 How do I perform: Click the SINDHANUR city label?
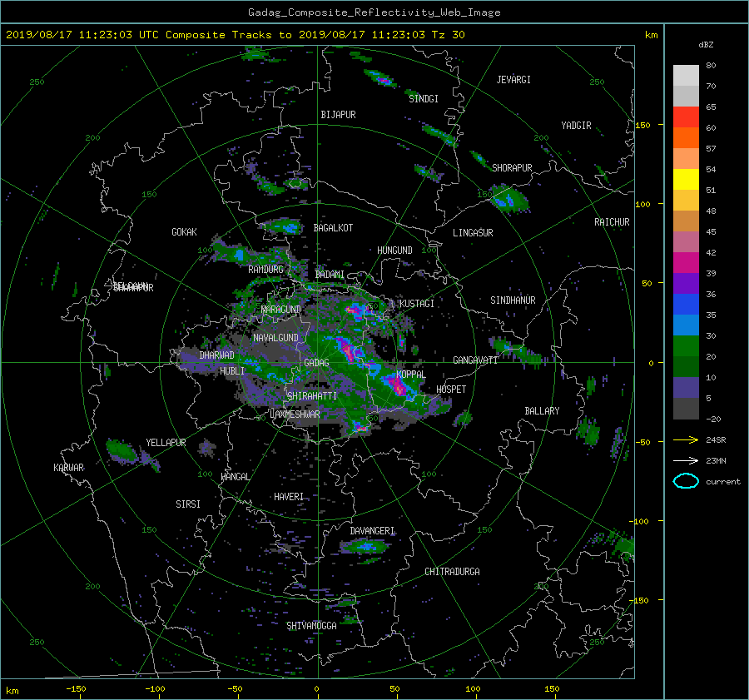(x=513, y=300)
